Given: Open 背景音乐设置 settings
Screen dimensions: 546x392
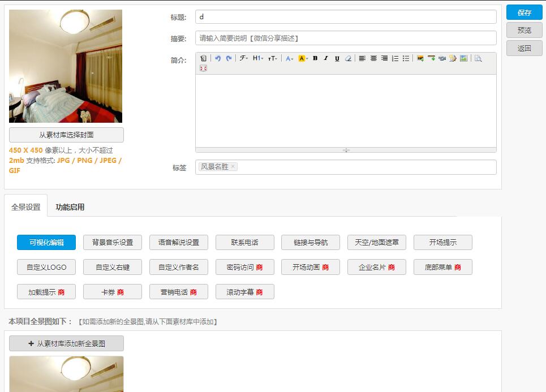Looking at the screenshot, I should pos(112,242).
